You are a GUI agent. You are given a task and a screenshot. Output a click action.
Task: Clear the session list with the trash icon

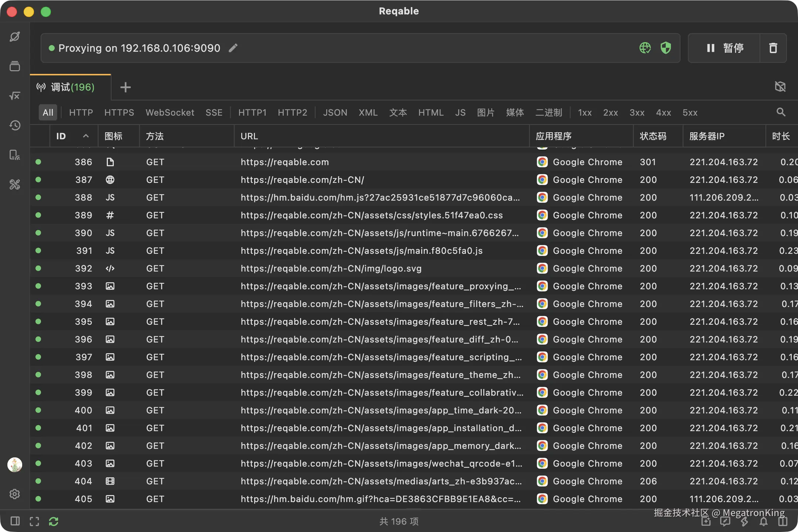click(773, 48)
